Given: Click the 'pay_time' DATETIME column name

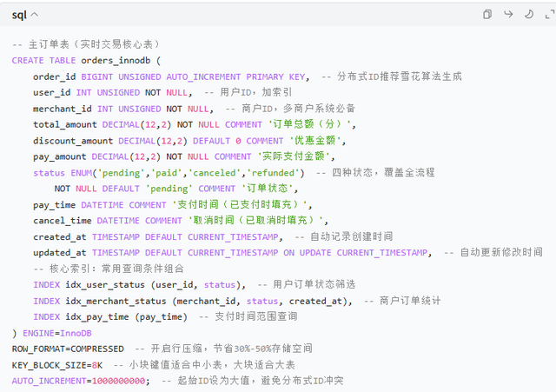Looking at the screenshot, I should click(54, 204).
